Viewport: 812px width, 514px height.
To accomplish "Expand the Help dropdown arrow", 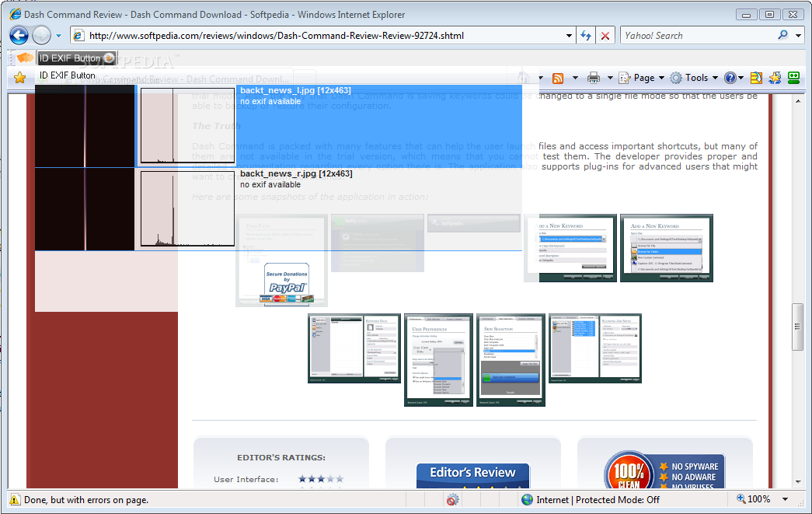I will pyautogui.click(x=741, y=79).
